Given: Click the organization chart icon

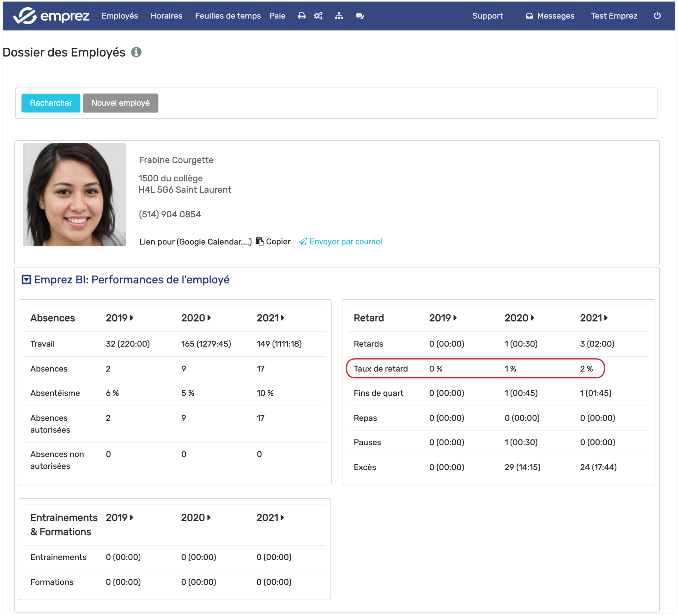Looking at the screenshot, I should tap(339, 16).
